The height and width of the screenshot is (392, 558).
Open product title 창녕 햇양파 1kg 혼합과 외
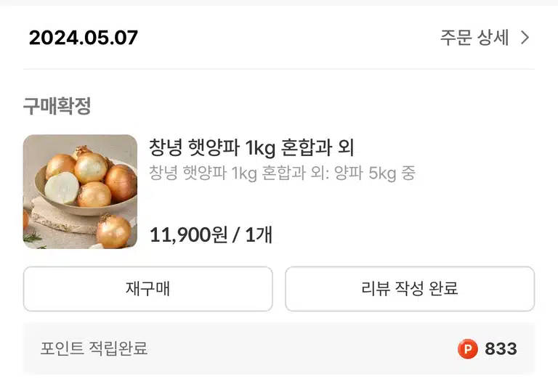(251, 147)
